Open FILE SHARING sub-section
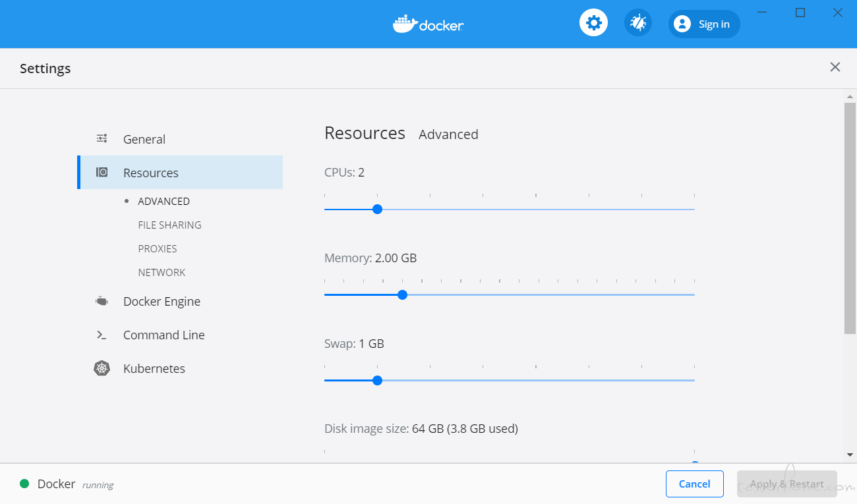The height and width of the screenshot is (504, 857). [169, 225]
